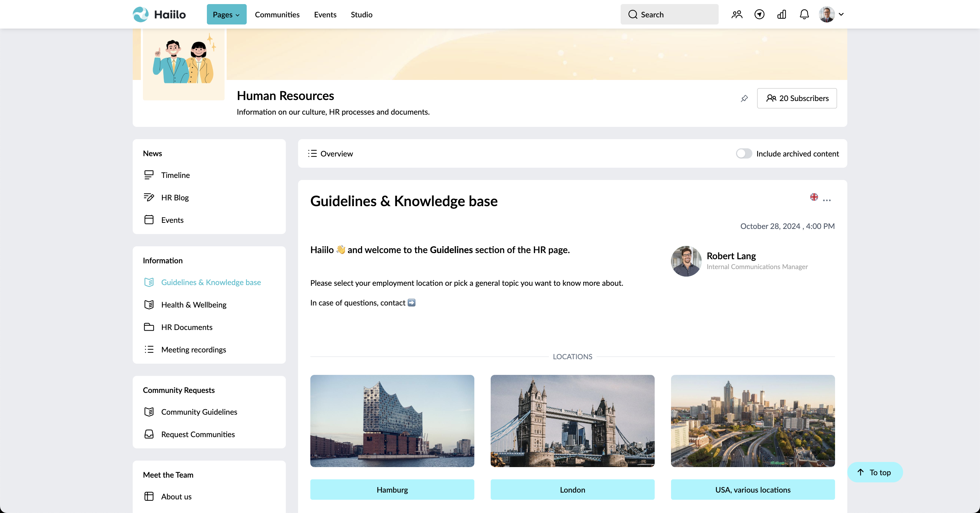This screenshot has width=980, height=513.
Task: Click the To top button
Action: click(x=875, y=472)
